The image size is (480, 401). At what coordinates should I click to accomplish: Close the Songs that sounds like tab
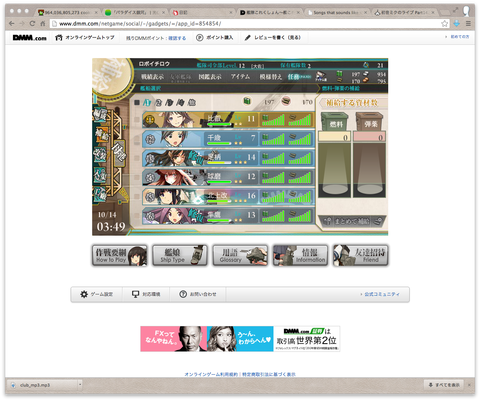[365, 12]
